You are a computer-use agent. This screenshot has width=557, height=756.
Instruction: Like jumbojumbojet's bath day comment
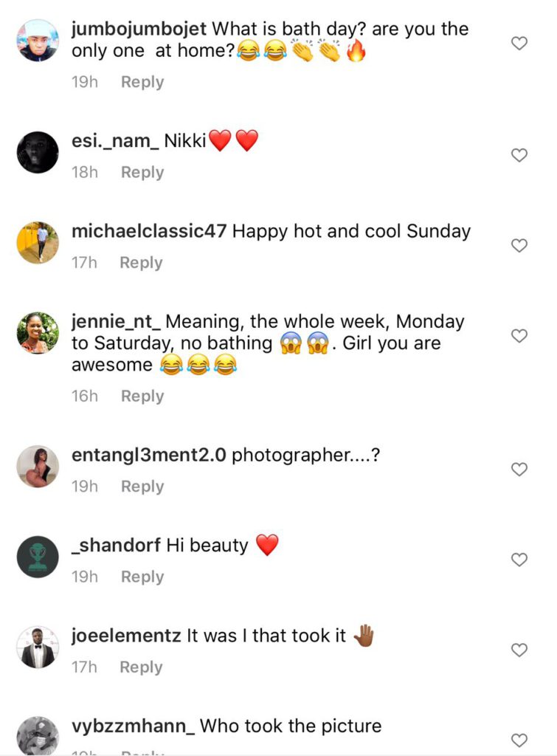click(519, 44)
